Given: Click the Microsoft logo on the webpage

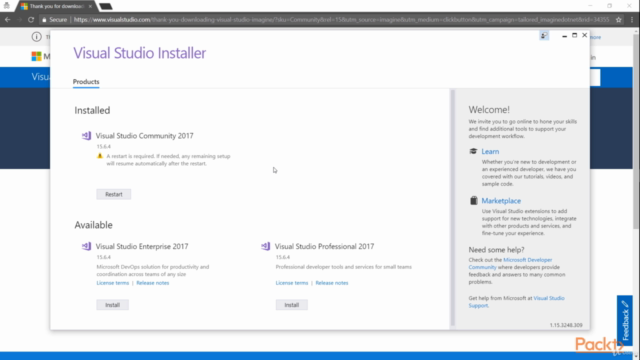Looking at the screenshot, I should [x=36, y=56].
